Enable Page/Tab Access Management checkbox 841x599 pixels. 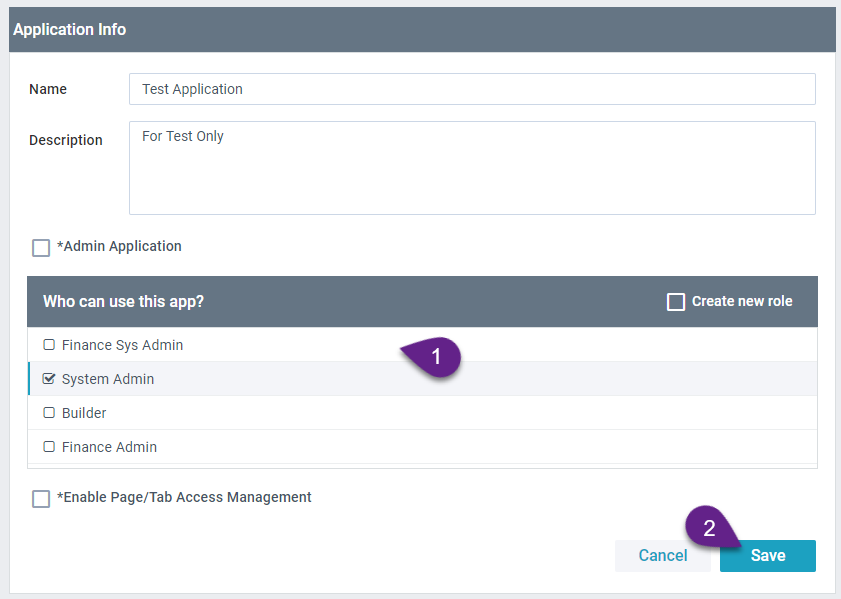tap(41, 498)
